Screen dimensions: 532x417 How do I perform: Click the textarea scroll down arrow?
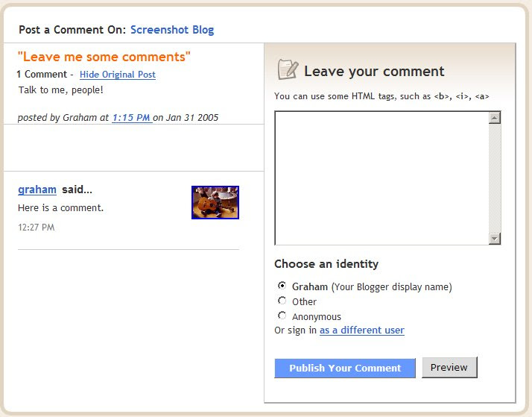[495, 239]
